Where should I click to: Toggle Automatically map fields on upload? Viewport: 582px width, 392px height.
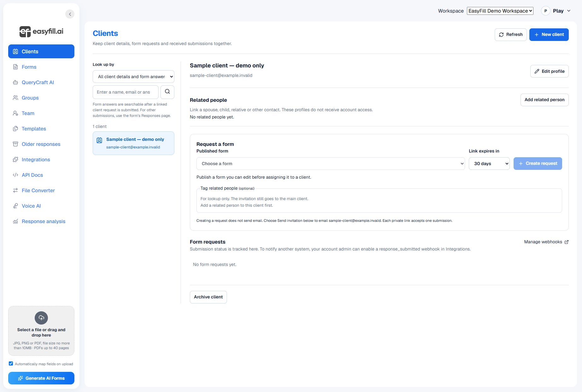click(x=11, y=364)
